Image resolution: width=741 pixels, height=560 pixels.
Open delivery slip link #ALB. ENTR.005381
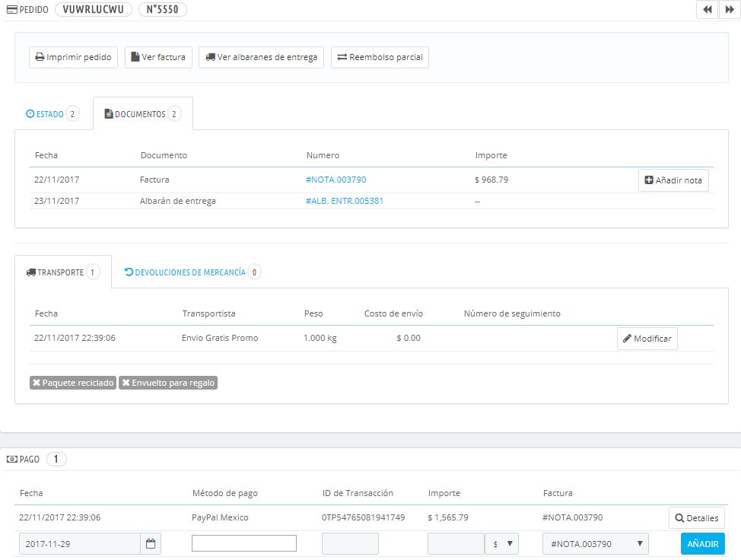pos(344,201)
